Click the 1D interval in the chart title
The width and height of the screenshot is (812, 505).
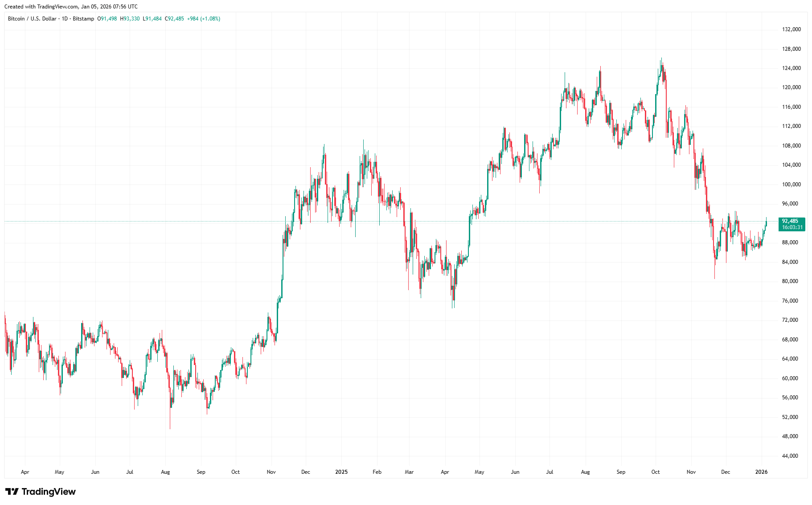[x=65, y=19]
